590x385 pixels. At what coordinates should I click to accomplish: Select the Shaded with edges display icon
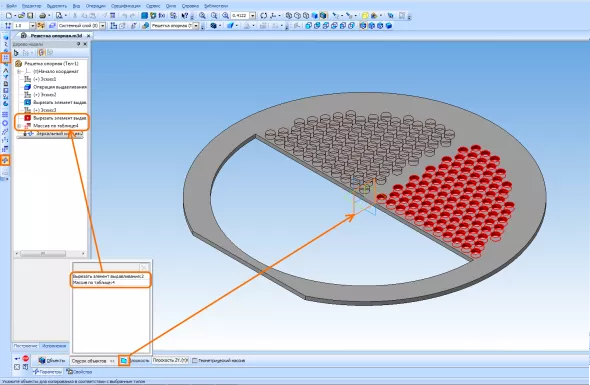323,15
